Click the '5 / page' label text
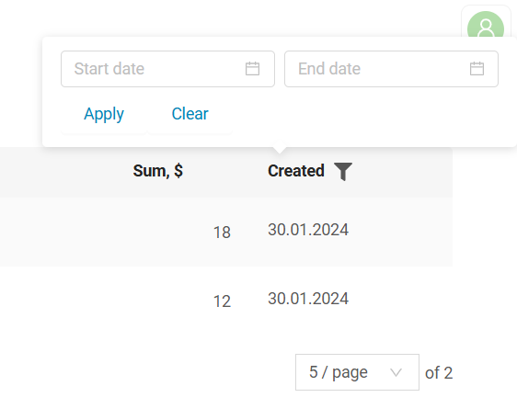Viewport: 517px width, 420px height. coord(339,372)
